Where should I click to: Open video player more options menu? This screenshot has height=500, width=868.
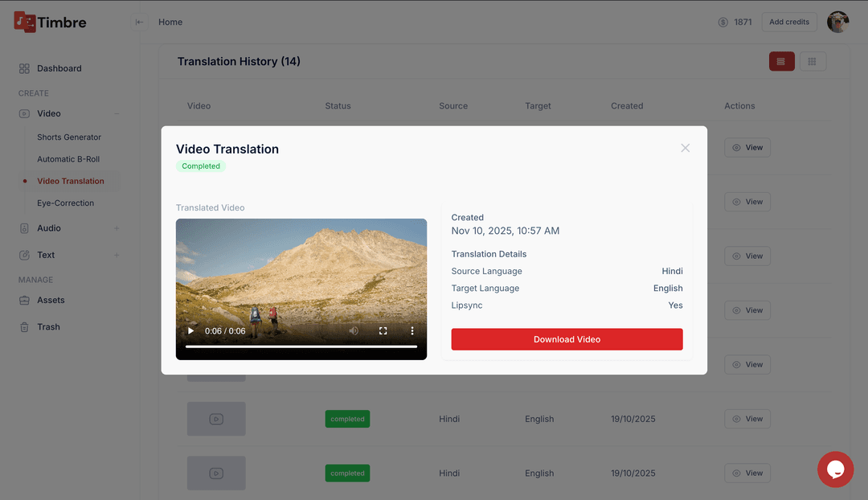click(x=412, y=330)
